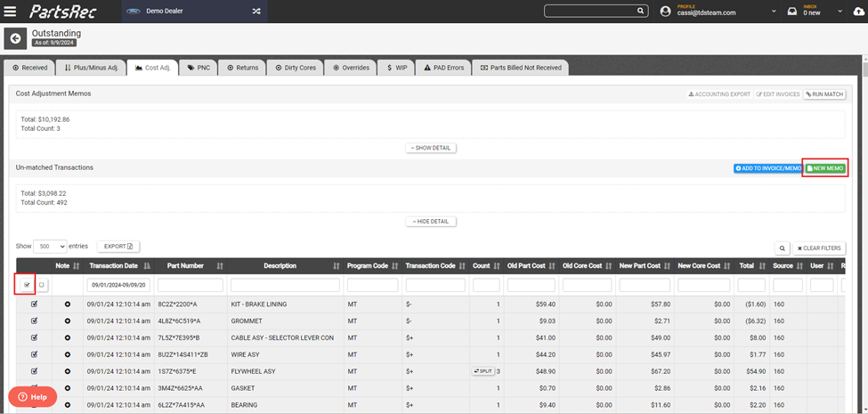Open the table search magnifier button
The height and width of the screenshot is (414, 868).
coord(781,248)
